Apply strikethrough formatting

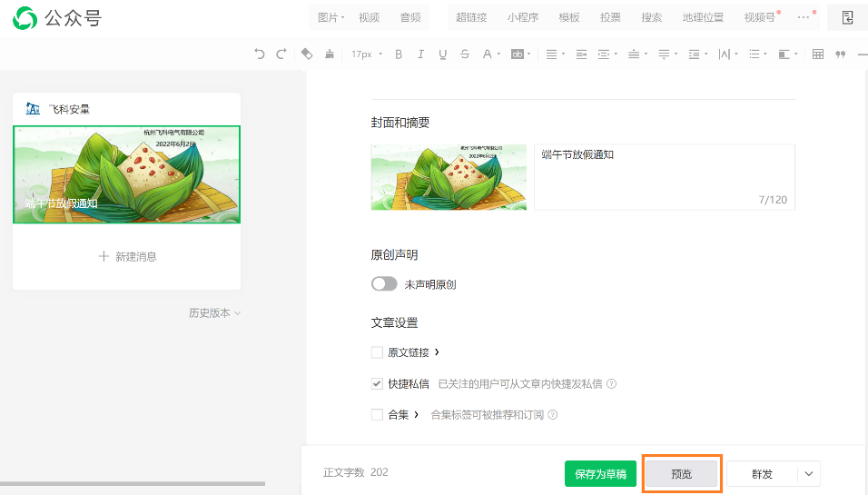(465, 54)
